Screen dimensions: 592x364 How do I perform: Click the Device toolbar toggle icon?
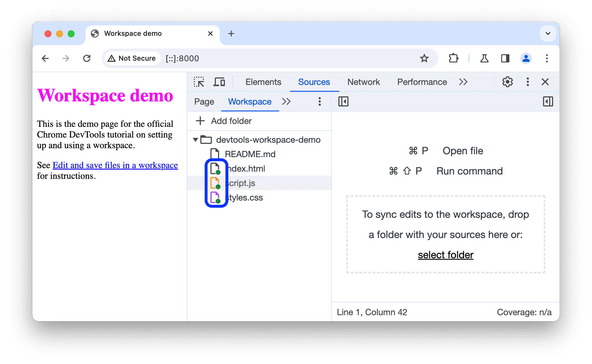219,82
